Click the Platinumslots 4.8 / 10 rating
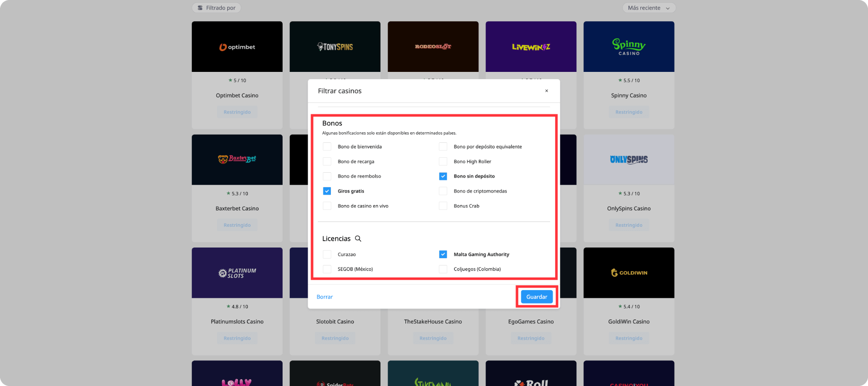The width and height of the screenshot is (868, 386). [237, 307]
